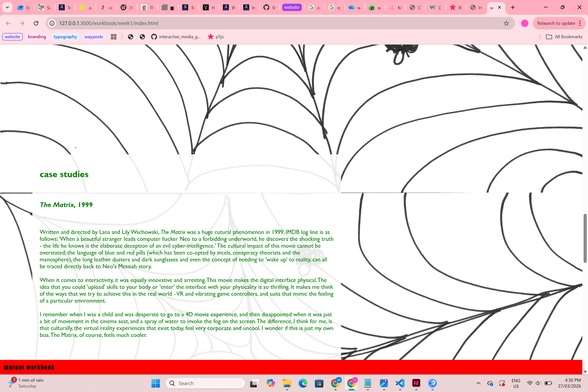Viewport: 588px width, 392px height.
Task: Open Chrome three-dot menu
Action: (580, 23)
